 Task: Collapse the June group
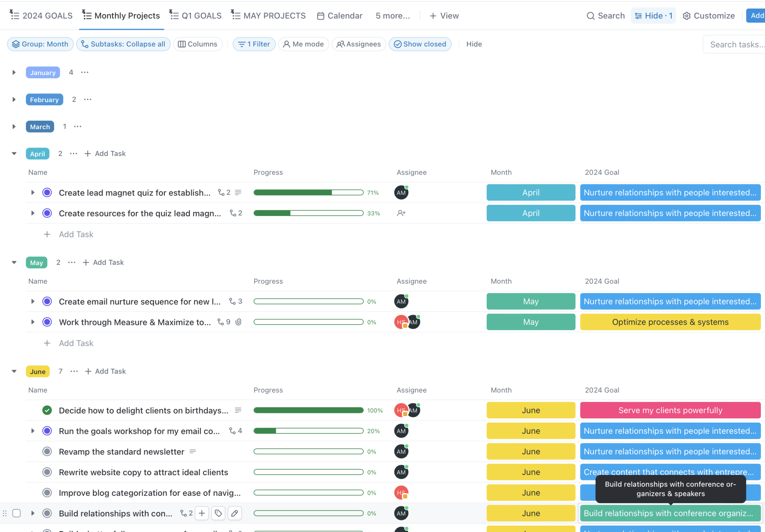click(14, 371)
